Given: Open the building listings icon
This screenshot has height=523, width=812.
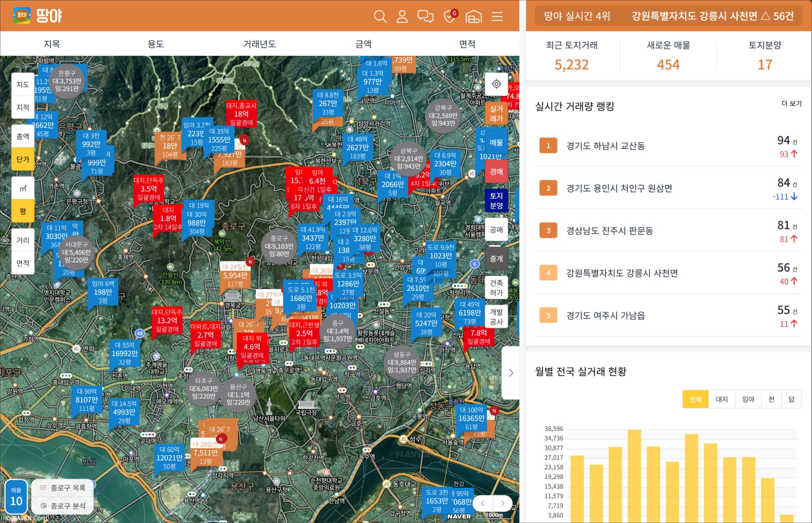Looking at the screenshot, I should 474,16.
